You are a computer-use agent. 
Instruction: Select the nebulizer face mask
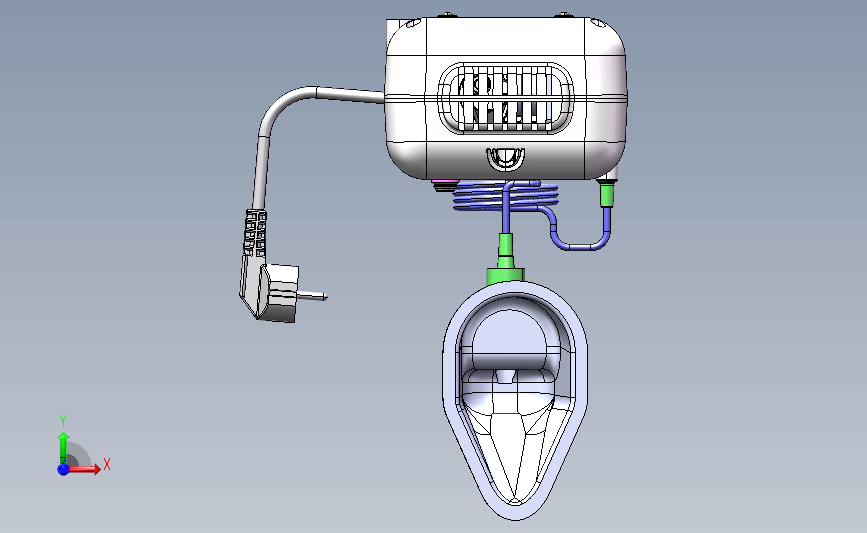point(515,400)
